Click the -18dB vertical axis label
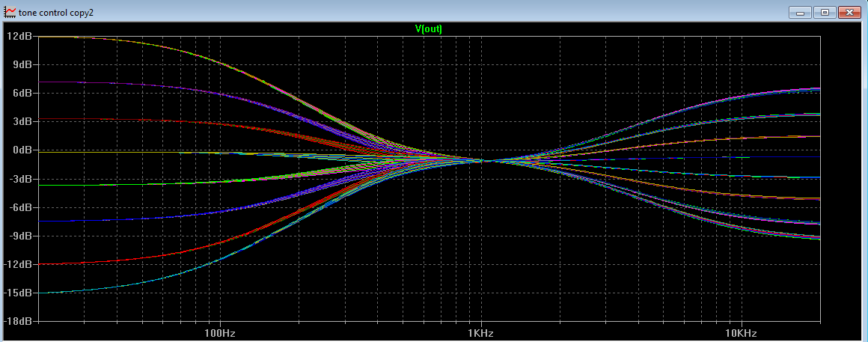The image size is (868, 342). (19, 322)
